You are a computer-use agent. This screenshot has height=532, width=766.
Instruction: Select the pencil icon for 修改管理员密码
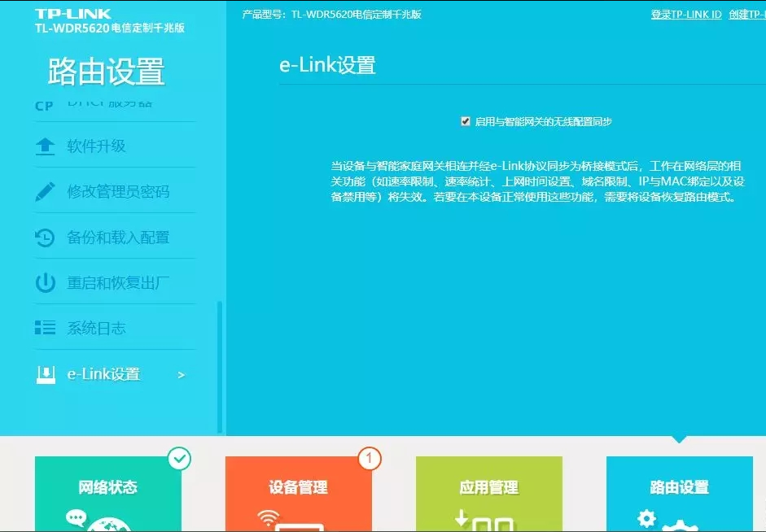[x=46, y=190]
